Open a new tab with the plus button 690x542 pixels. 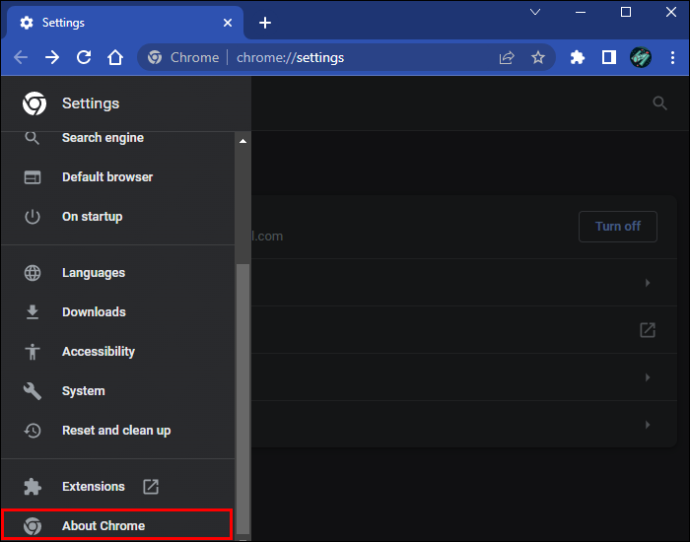265,23
